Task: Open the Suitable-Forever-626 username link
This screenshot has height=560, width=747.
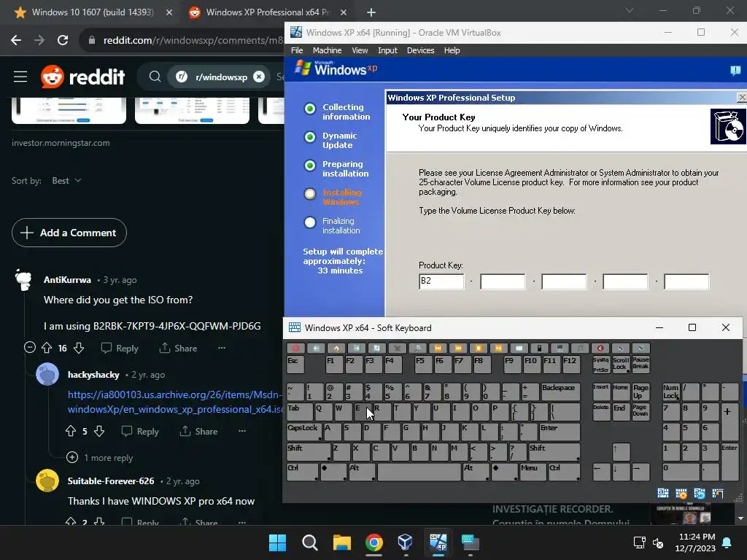Action: [x=111, y=481]
